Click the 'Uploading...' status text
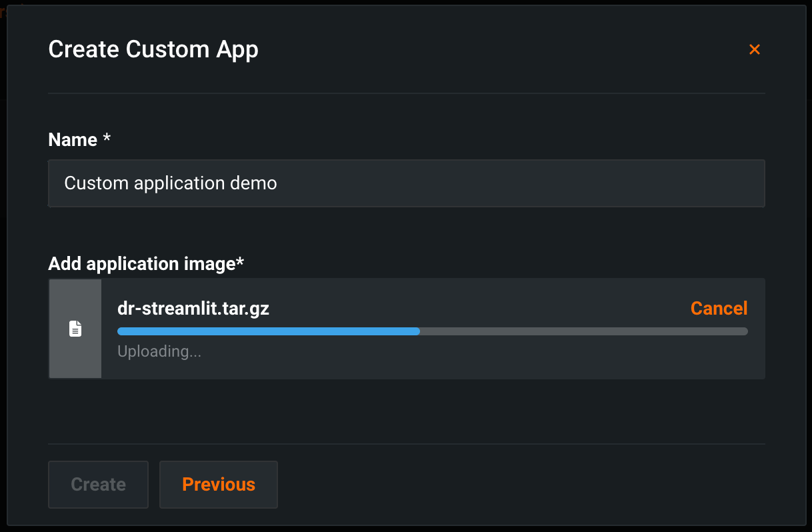 click(x=159, y=351)
